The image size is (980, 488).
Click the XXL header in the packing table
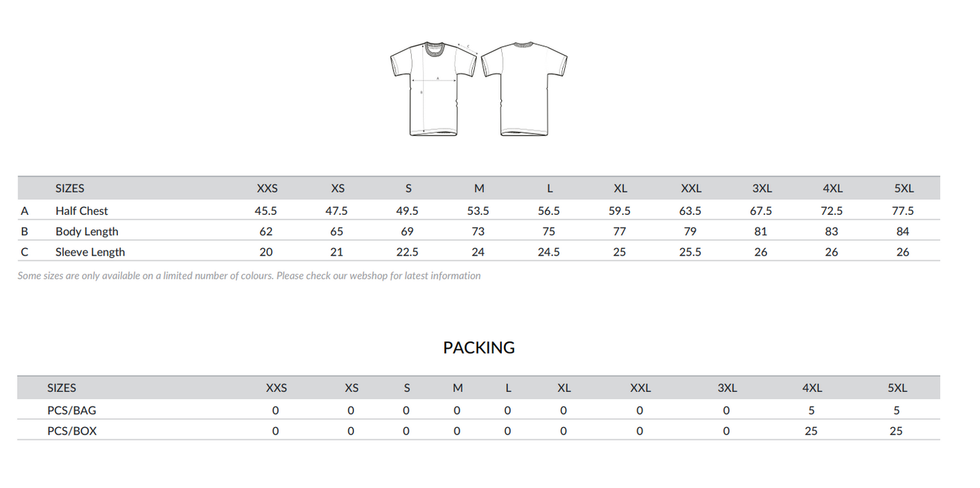pyautogui.click(x=640, y=388)
